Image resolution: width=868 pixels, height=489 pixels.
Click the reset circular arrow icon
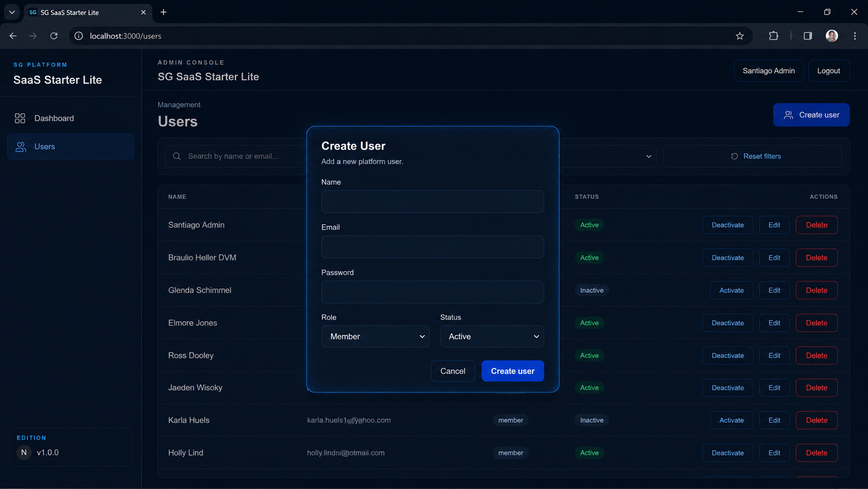tap(735, 156)
